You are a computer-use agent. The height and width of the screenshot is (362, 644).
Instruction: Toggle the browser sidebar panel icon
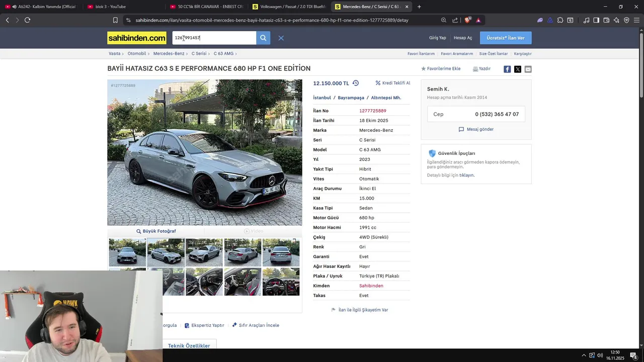click(596, 20)
